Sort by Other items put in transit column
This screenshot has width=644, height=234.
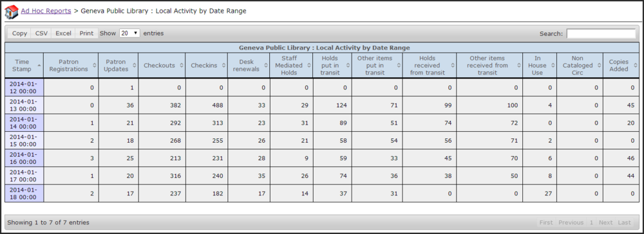tap(377, 65)
